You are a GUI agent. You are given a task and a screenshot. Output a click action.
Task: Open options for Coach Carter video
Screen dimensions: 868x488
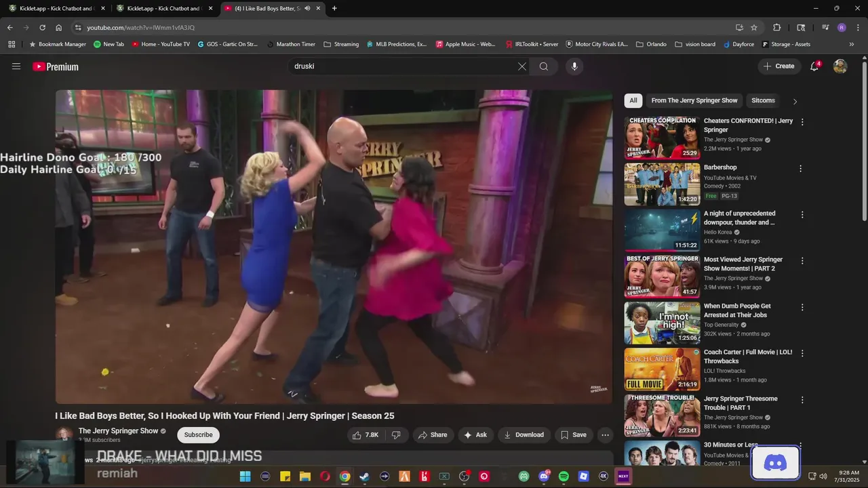[802, 353]
